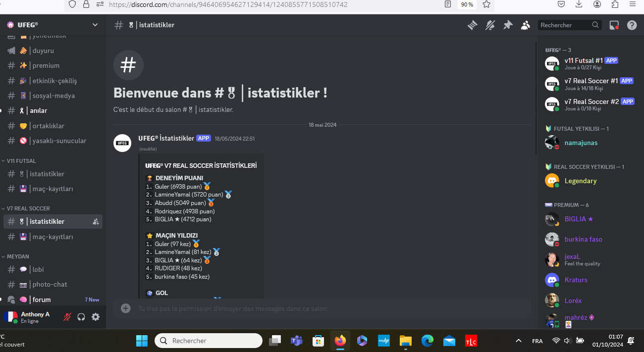This screenshot has width=644, height=352.
Task: Toggle the member list panel
Action: tap(526, 25)
